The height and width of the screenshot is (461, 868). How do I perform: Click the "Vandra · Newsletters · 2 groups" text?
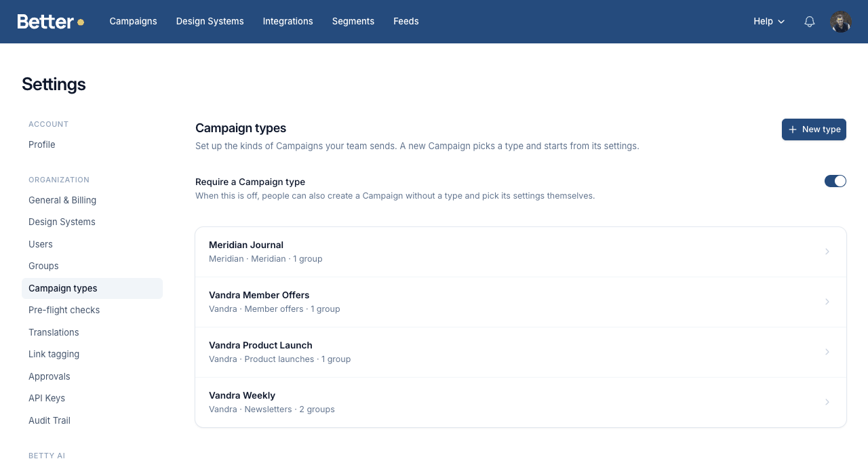coord(272,409)
